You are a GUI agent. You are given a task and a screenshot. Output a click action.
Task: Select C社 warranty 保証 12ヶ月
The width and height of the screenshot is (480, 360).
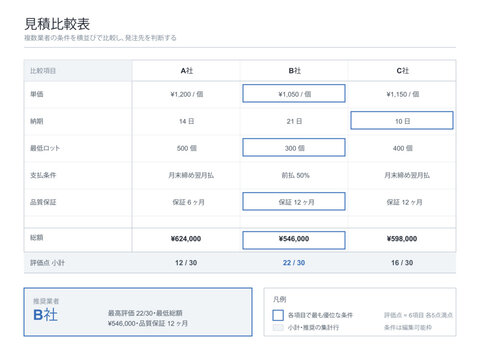(x=404, y=202)
